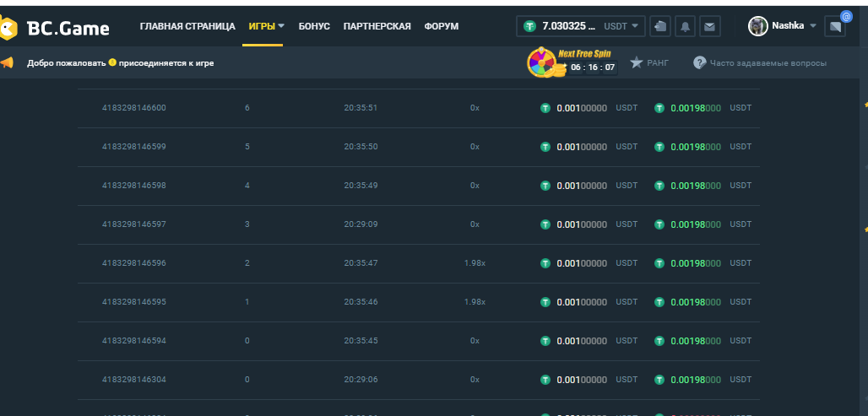
Task: Click bet ID 4183298146304
Action: [x=134, y=380]
